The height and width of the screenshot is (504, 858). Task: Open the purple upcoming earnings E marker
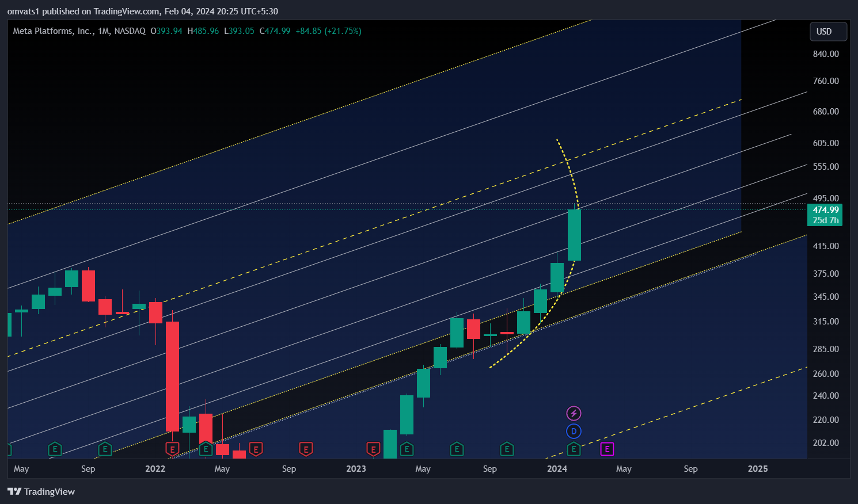(607, 449)
